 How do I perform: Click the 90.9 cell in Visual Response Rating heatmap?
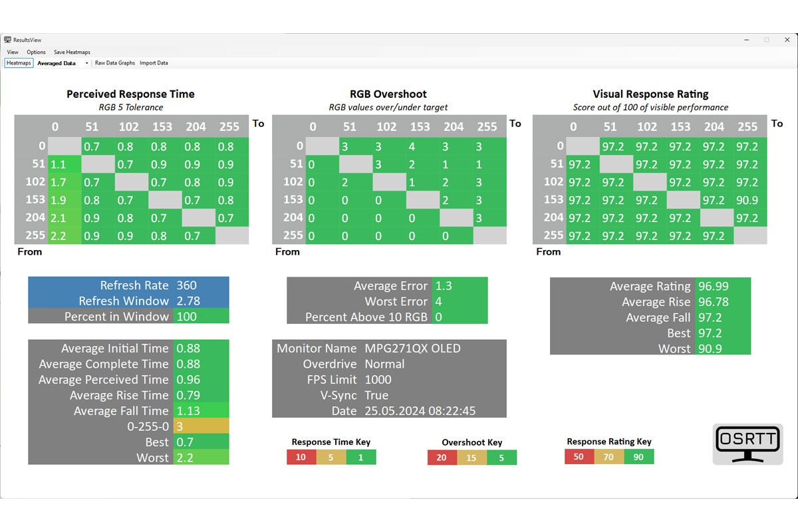point(747,199)
